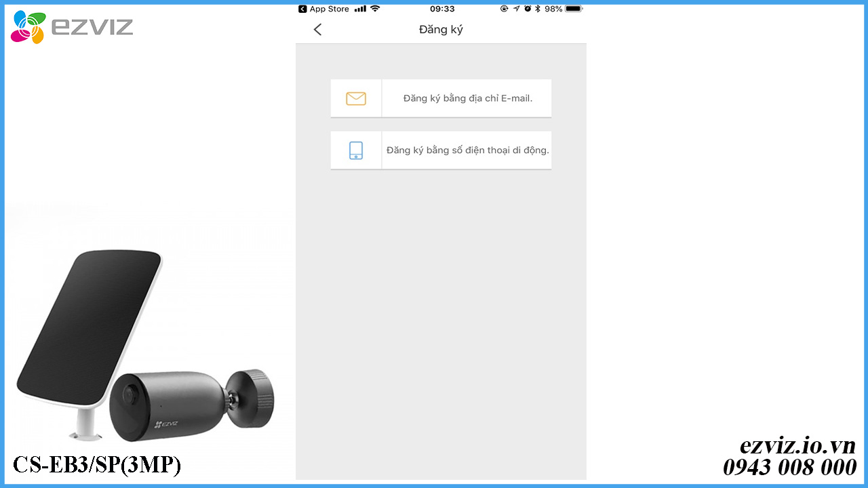Click the 0943 008 000 phone number
Screen dimensions: 868x488
[x=789, y=468]
